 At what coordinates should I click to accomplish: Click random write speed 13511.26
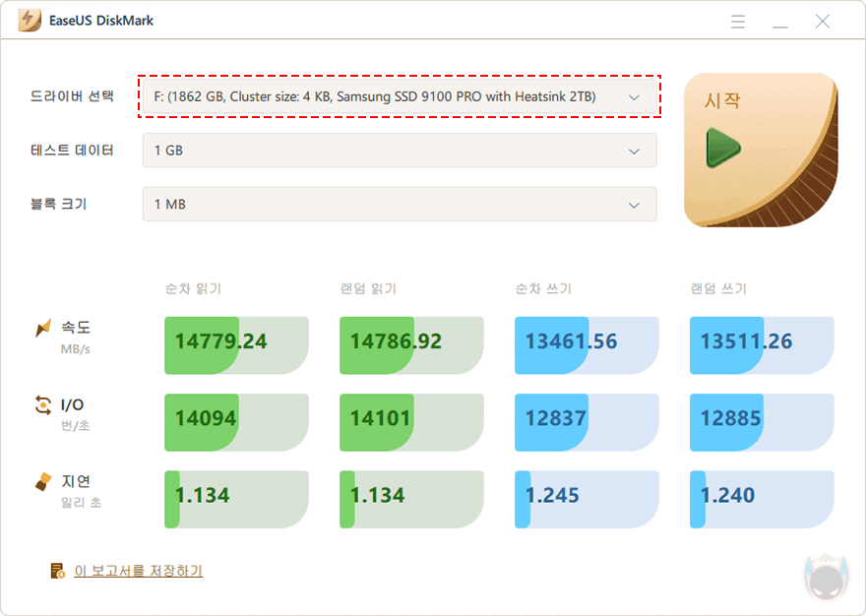[x=746, y=341]
